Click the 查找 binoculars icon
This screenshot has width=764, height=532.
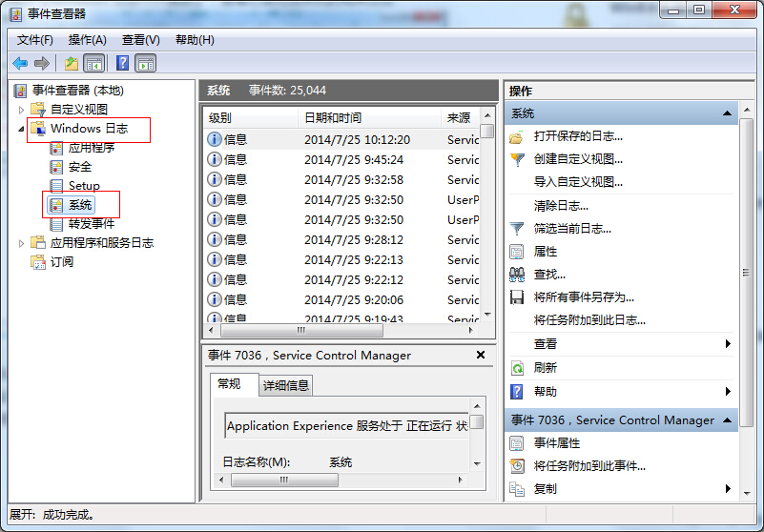pos(517,275)
